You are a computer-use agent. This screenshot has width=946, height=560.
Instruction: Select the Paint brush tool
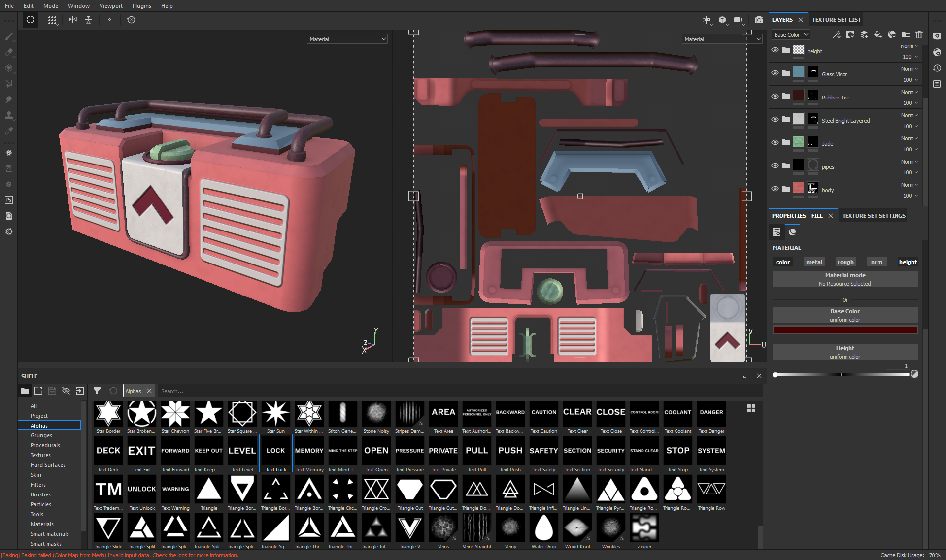click(9, 36)
